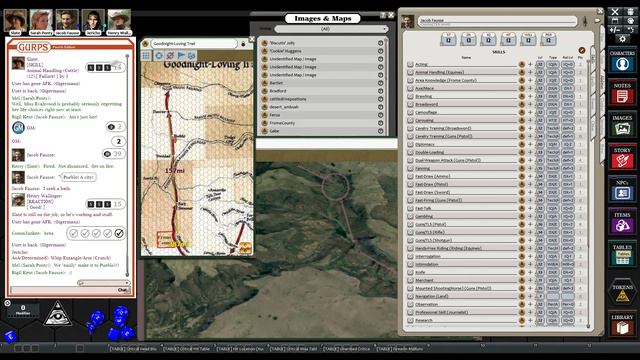
Task: Open the Library sidebar panel
Action: 622,325
